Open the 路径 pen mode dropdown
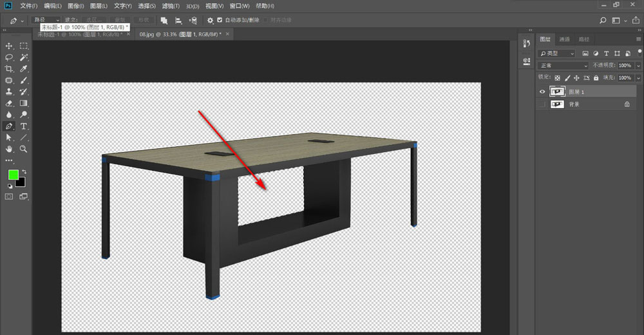 (x=50, y=20)
